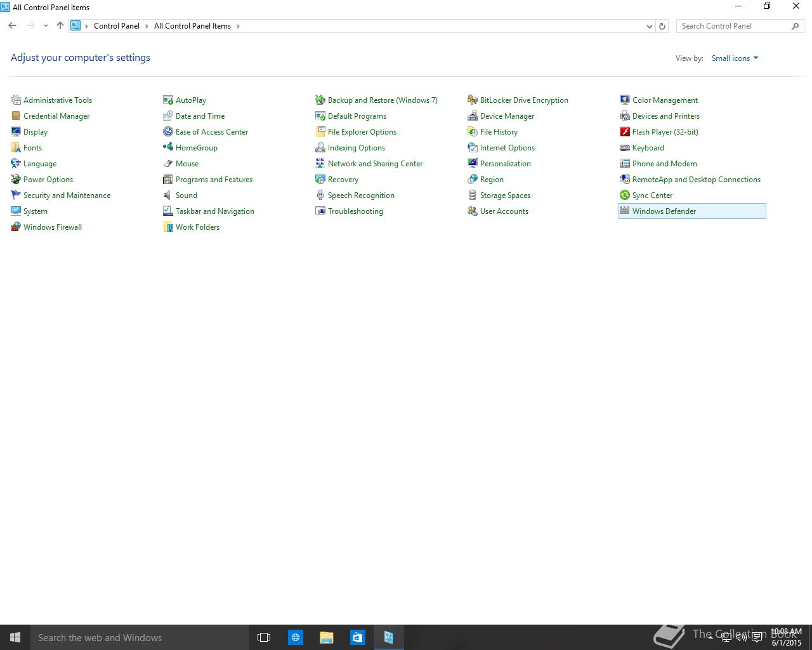Viewport: 812px width, 650px height.
Task: Open the Device Manager icon
Action: pyautogui.click(x=473, y=116)
